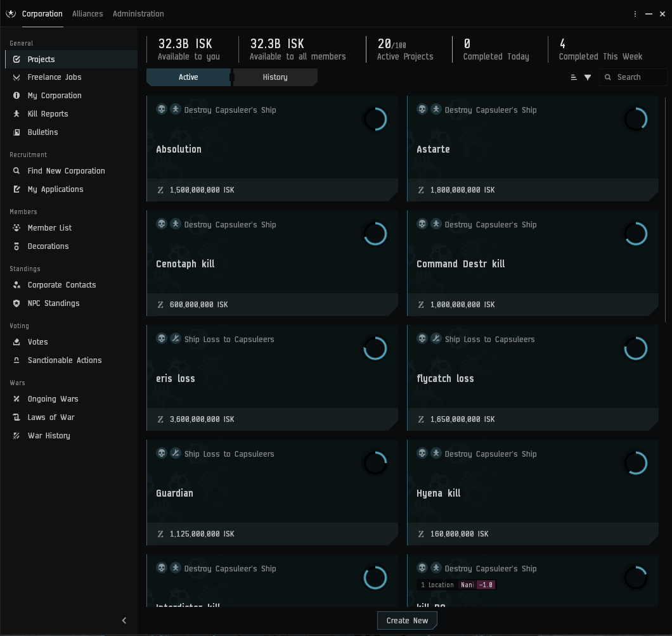Switch to the Corporation tab
Viewport: 672px width, 636px height.
[42, 14]
